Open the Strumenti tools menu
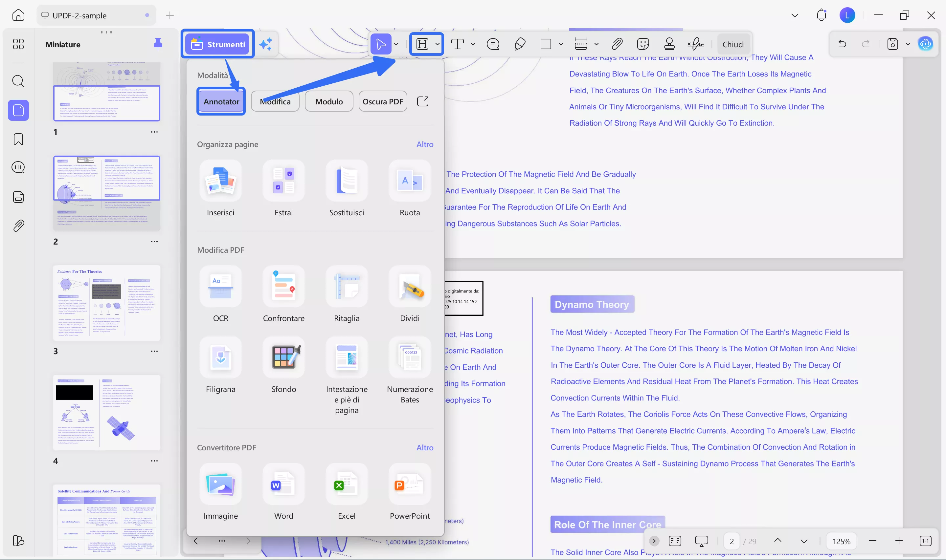Image resolution: width=946 pixels, height=560 pixels. click(x=218, y=44)
